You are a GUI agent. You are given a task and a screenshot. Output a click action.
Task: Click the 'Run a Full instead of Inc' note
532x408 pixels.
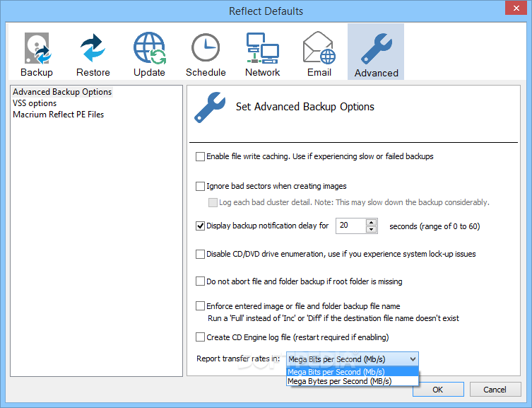(333, 318)
